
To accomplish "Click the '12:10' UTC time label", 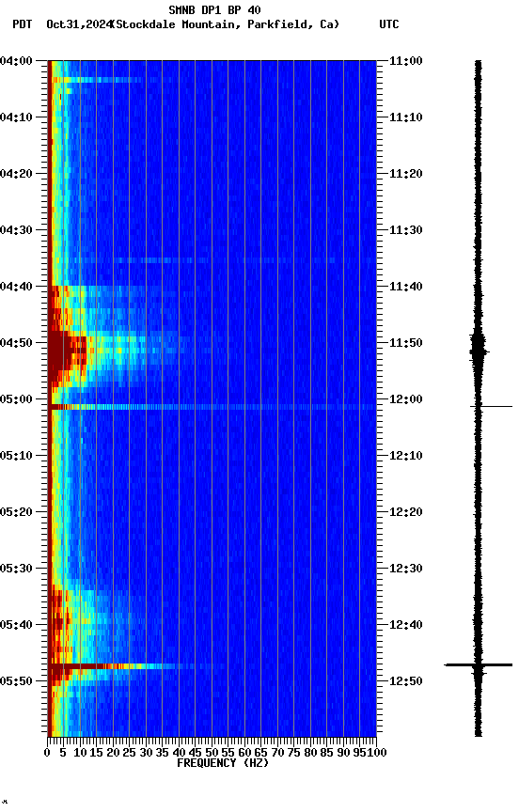I will click(x=406, y=456).
